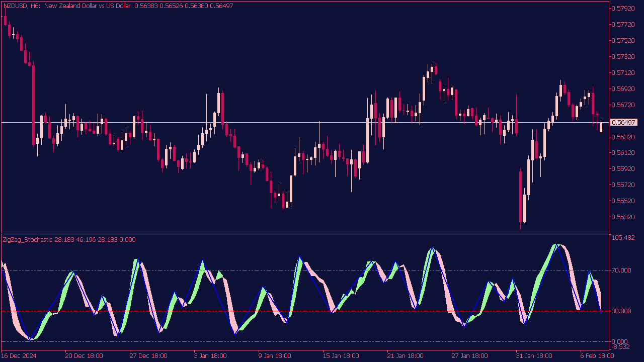Click the 30.000 indicator level label
644x362 pixels.
(x=622, y=311)
